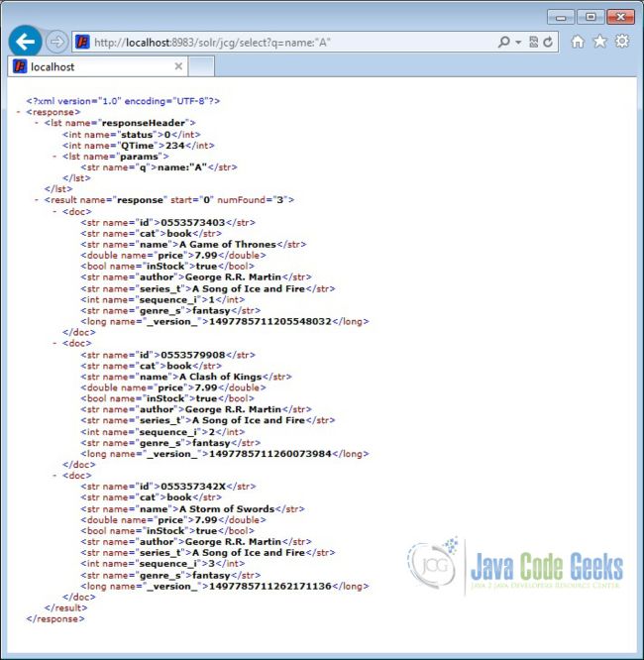Open a new blank tab

[x=201, y=66]
